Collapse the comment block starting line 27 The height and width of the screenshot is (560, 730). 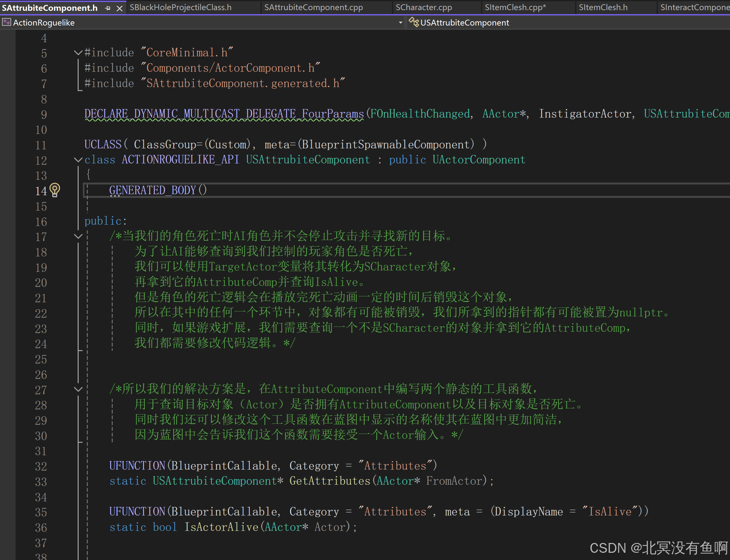point(78,389)
